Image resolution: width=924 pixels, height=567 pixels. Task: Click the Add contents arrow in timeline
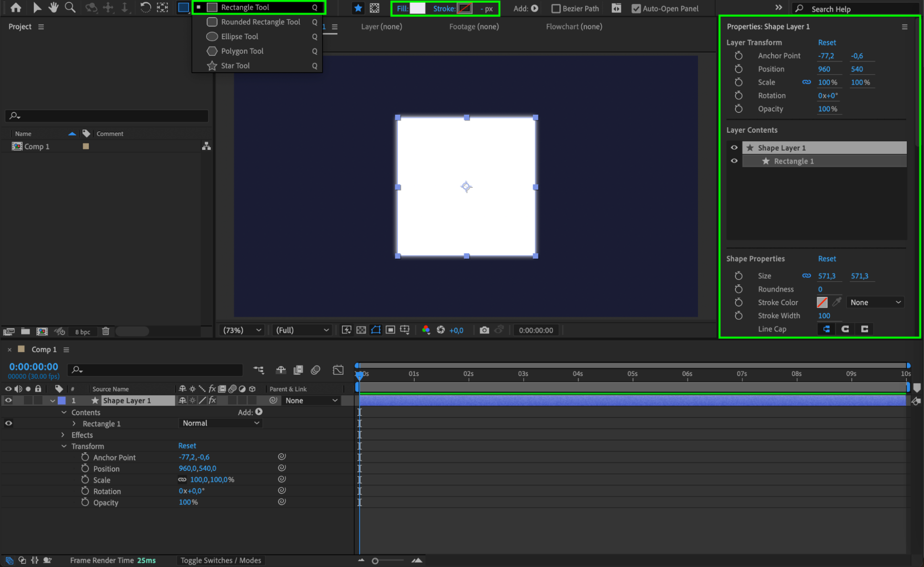tap(259, 412)
